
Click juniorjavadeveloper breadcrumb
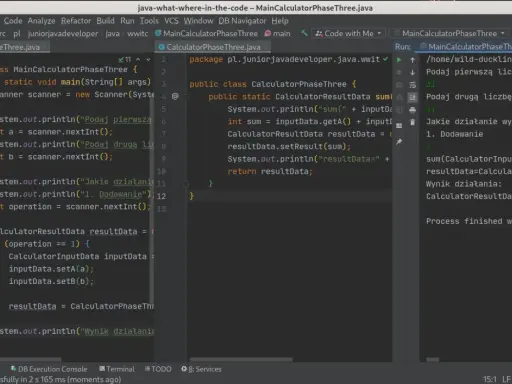(63, 33)
